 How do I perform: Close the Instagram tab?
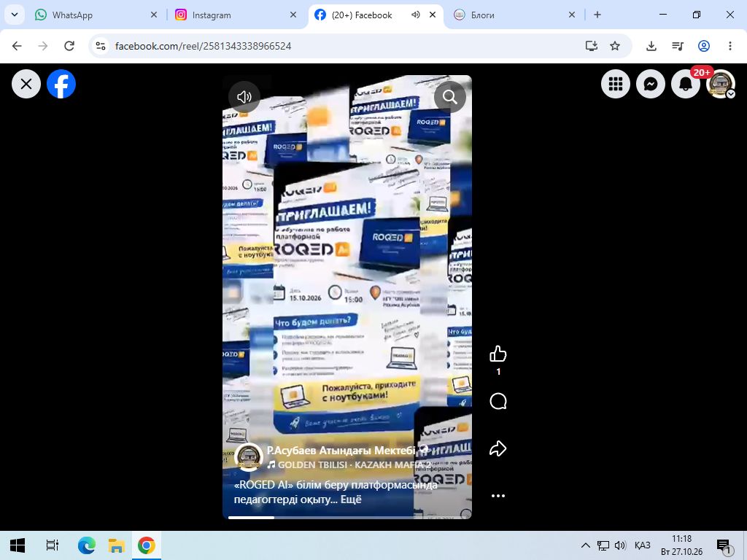click(x=293, y=15)
